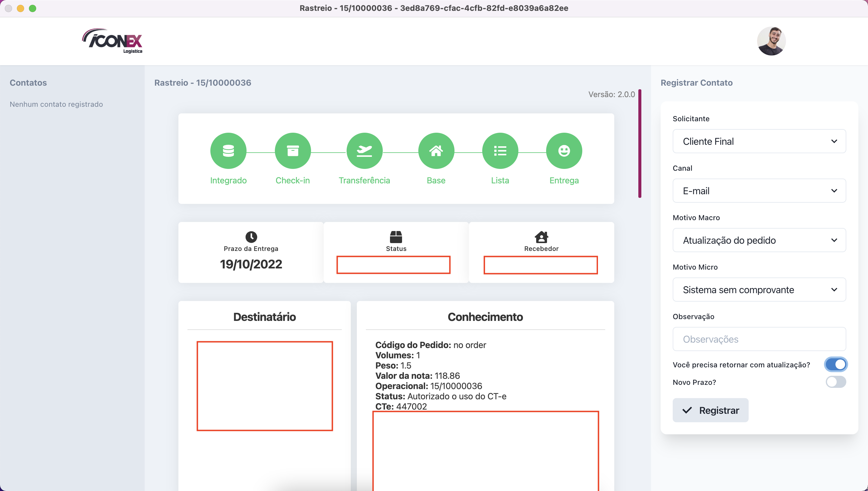The width and height of the screenshot is (868, 491).
Task: Click the 'Volumes: 1' line
Action: 398,355
